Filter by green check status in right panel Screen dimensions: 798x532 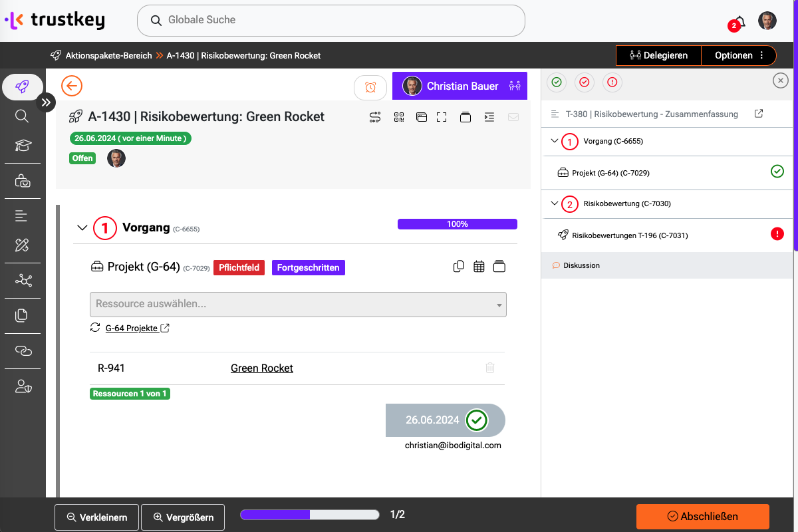click(557, 82)
